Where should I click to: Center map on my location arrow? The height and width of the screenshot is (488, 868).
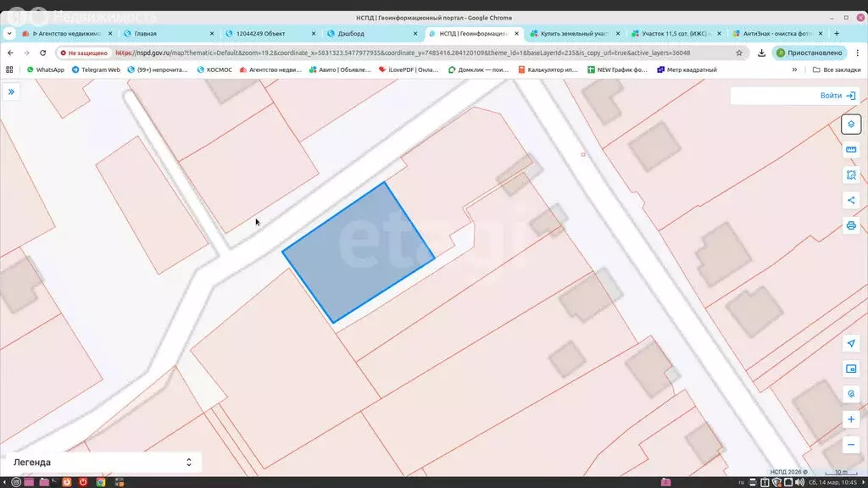pos(851,343)
